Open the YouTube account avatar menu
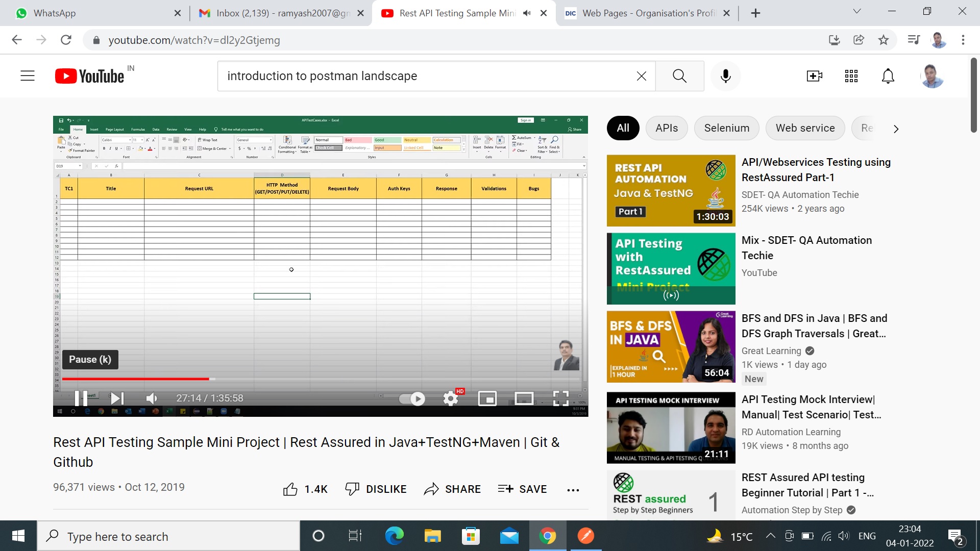This screenshot has width=980, height=551. [932, 76]
